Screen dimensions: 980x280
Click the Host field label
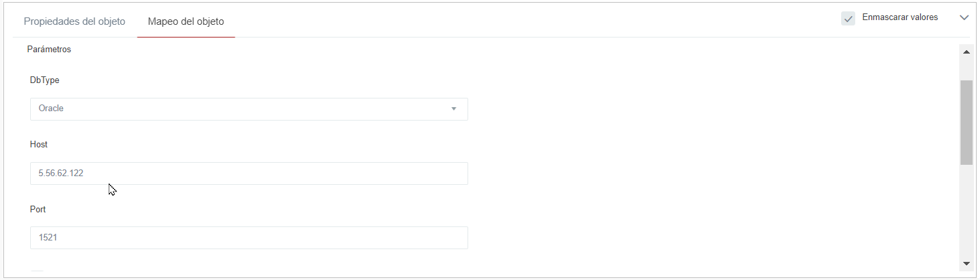point(39,145)
